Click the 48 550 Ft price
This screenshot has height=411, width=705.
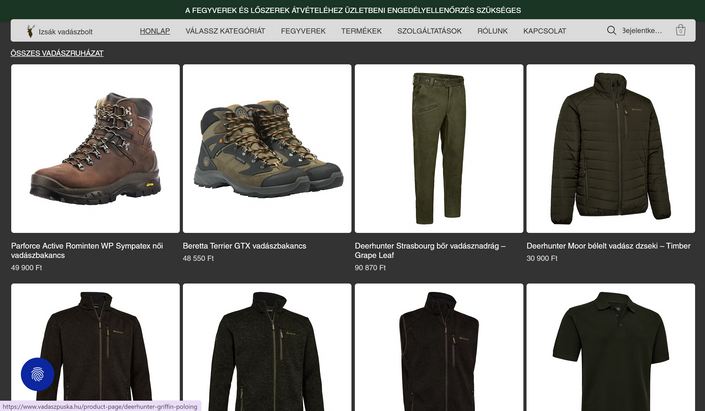(x=198, y=258)
